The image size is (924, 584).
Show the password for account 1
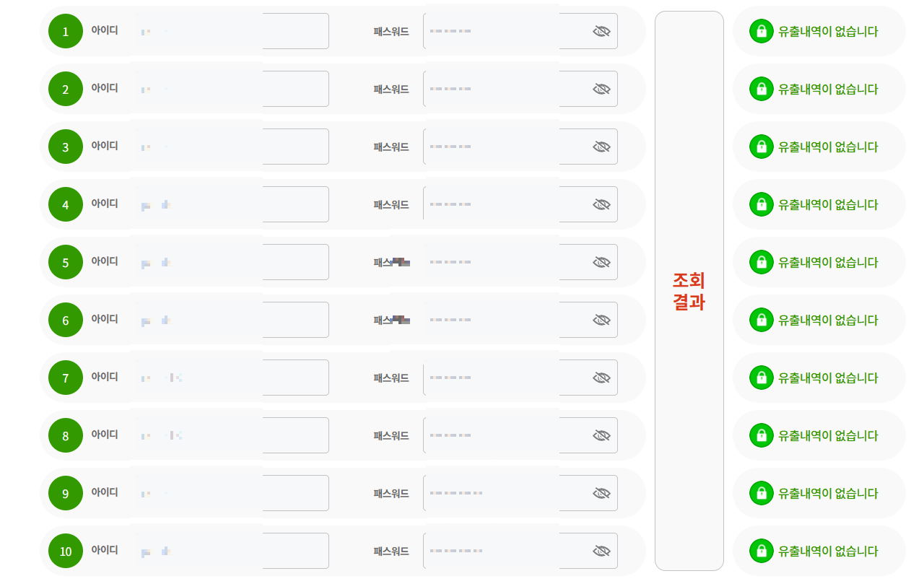coord(601,30)
